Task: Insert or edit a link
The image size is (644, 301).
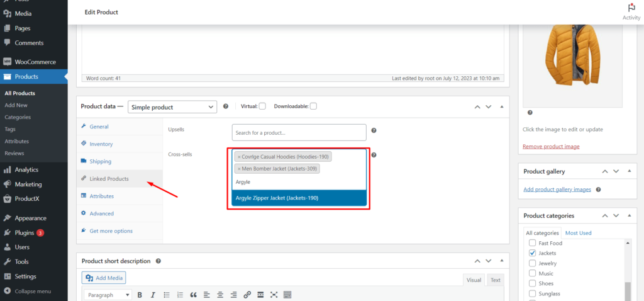Action: pos(247,295)
